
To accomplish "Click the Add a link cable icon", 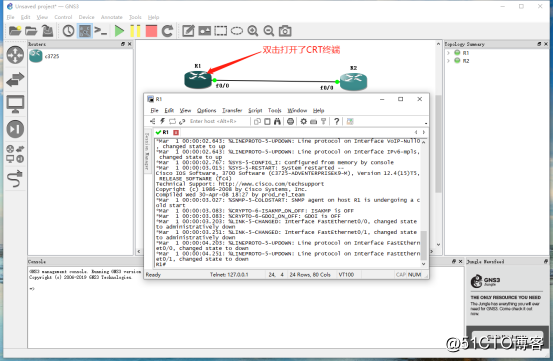I will pyautogui.click(x=15, y=178).
